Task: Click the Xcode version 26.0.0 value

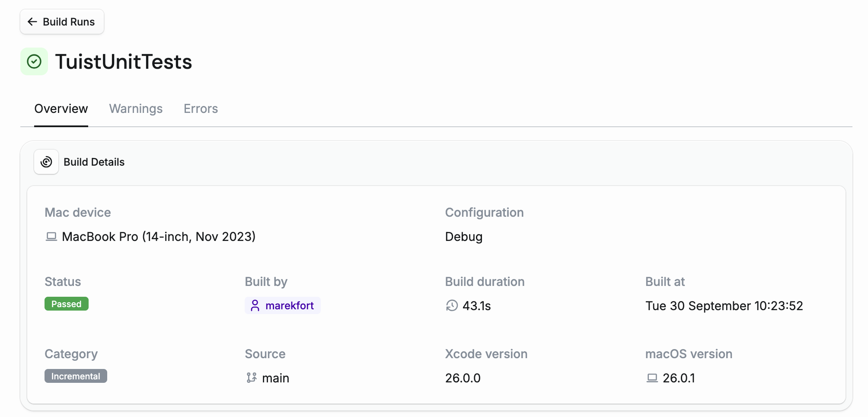Action: point(463,378)
